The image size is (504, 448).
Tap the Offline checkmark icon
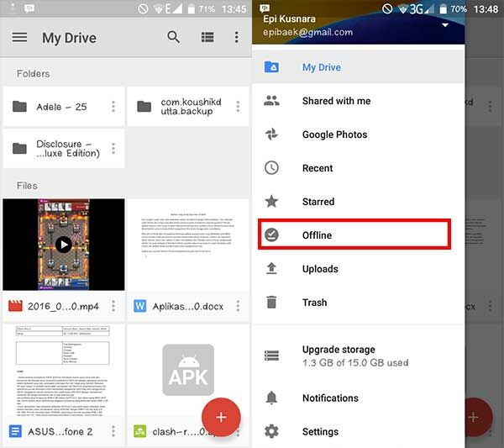tap(271, 235)
